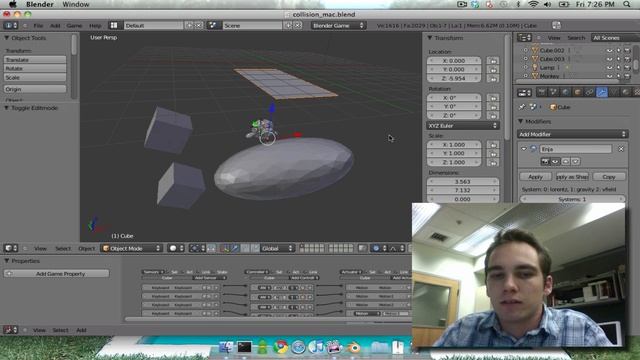The height and width of the screenshot is (360, 640).
Task: Open the All Scenes outliner dropdown
Action: (x=615, y=38)
